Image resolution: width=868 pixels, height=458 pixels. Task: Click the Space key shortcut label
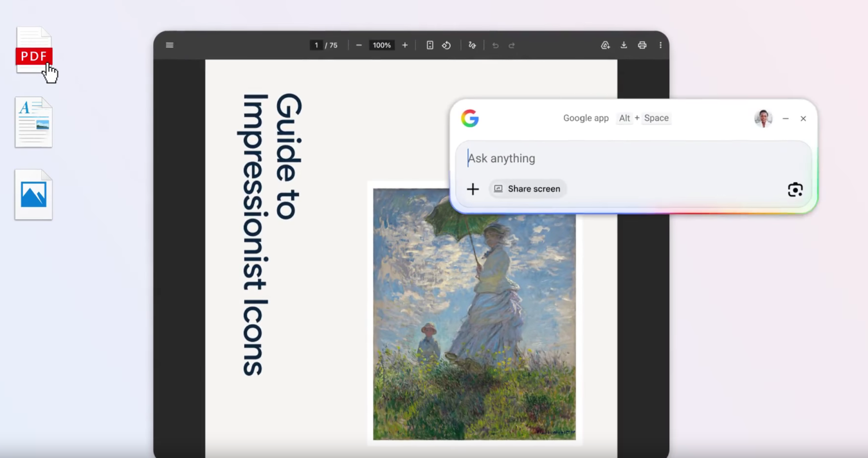[x=656, y=118]
